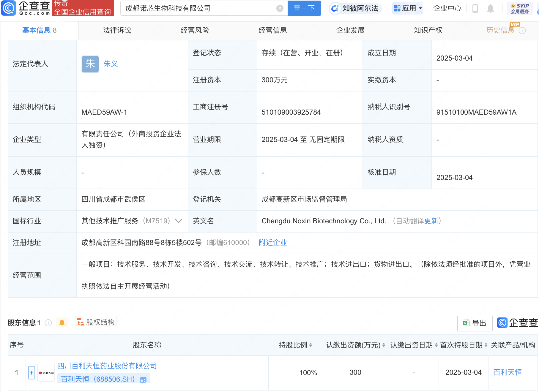Expand shareholder row with plus button

point(31,373)
